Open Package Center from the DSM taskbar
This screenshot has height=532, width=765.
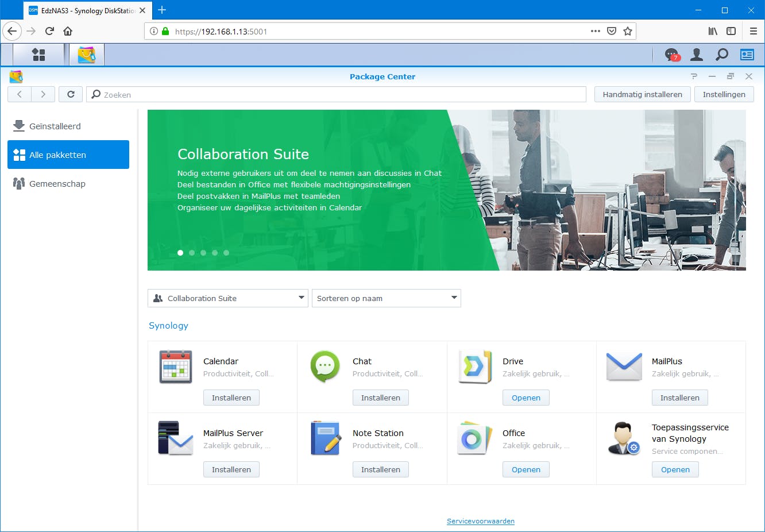(x=87, y=55)
